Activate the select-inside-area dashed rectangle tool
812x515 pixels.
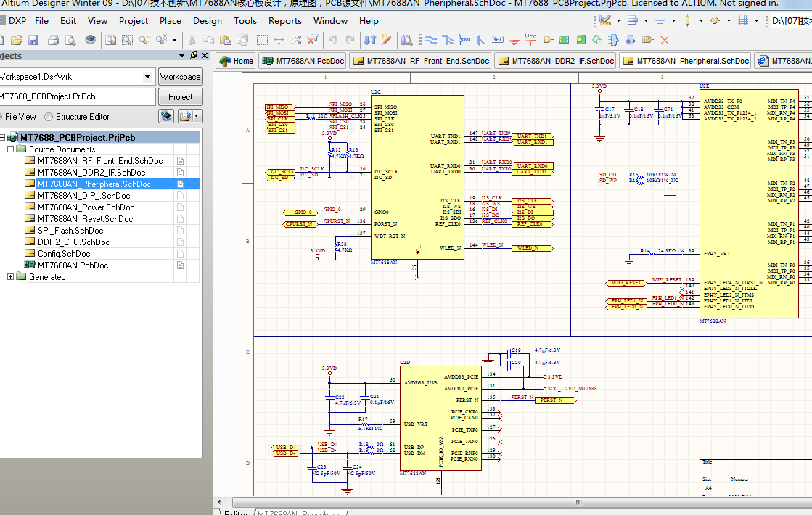click(x=263, y=40)
